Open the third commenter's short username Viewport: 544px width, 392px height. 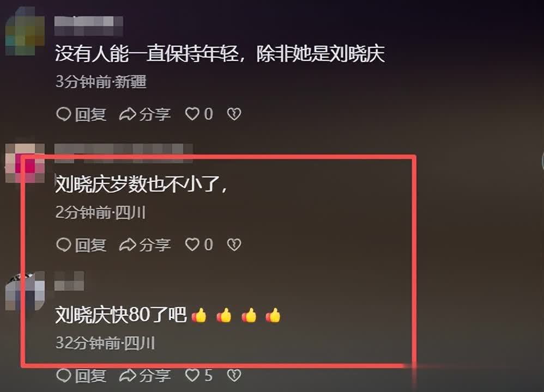[69, 281]
